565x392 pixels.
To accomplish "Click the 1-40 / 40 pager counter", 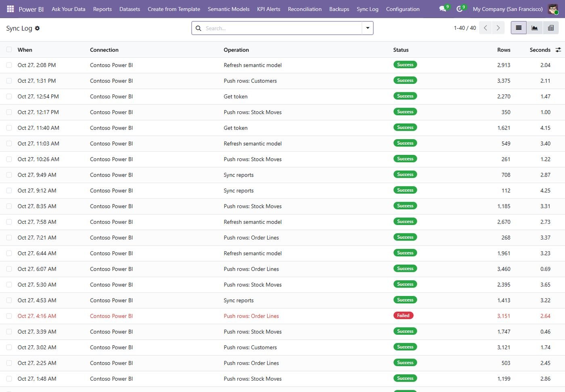I will 465,28.
